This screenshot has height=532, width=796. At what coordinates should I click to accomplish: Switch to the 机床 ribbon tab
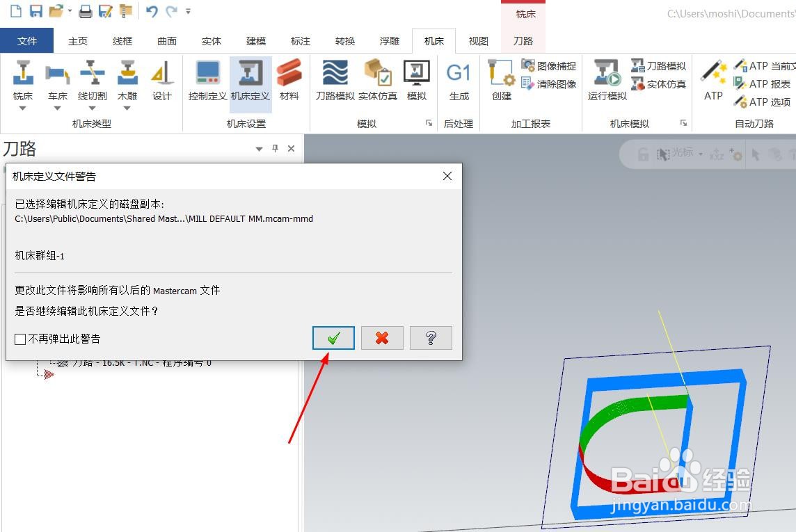[x=433, y=41]
